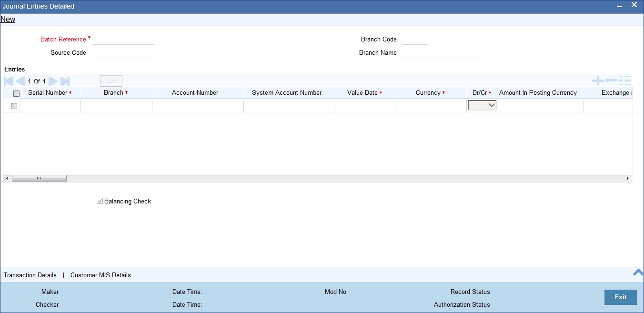Click the Record Status label
644x313 pixels.
click(x=470, y=292)
